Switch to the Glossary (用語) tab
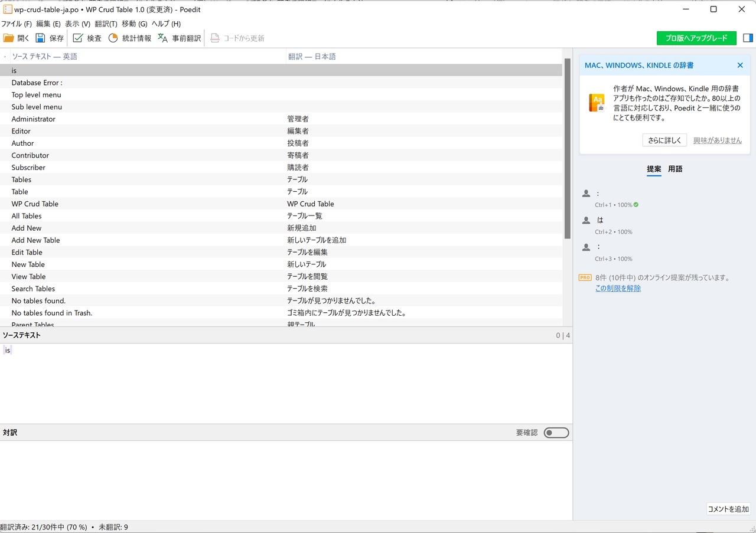Image resolution: width=756 pixels, height=533 pixels. [x=675, y=169]
